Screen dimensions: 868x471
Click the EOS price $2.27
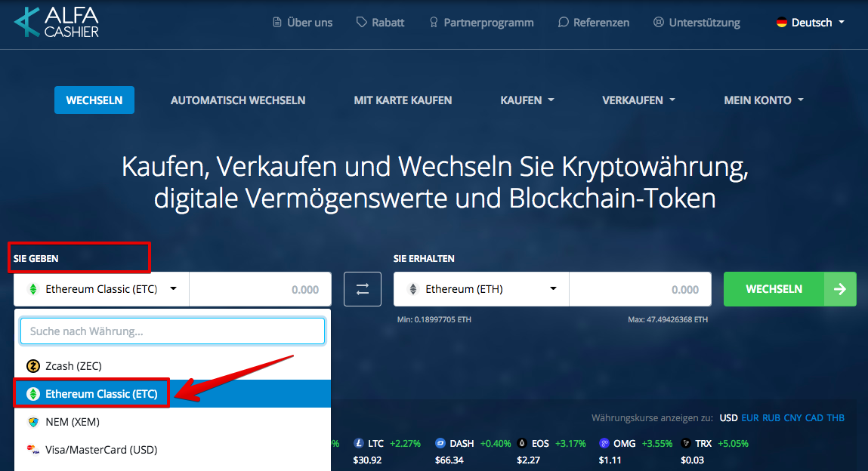(x=529, y=460)
